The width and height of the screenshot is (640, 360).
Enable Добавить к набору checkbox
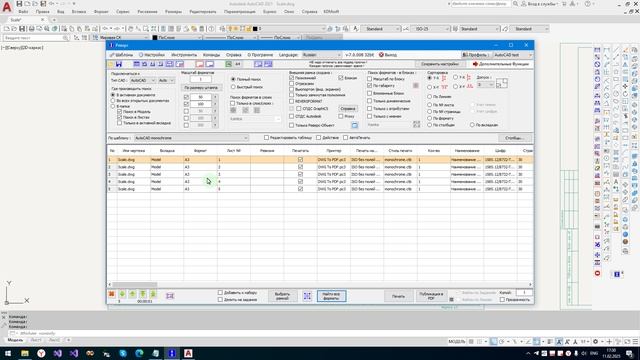pos(220,293)
